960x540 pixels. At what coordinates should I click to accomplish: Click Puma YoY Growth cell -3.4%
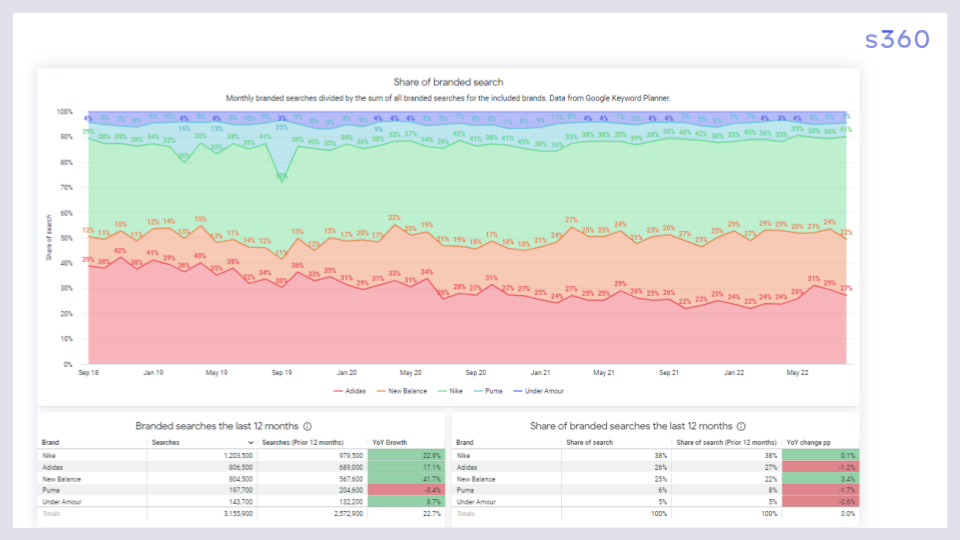406,490
